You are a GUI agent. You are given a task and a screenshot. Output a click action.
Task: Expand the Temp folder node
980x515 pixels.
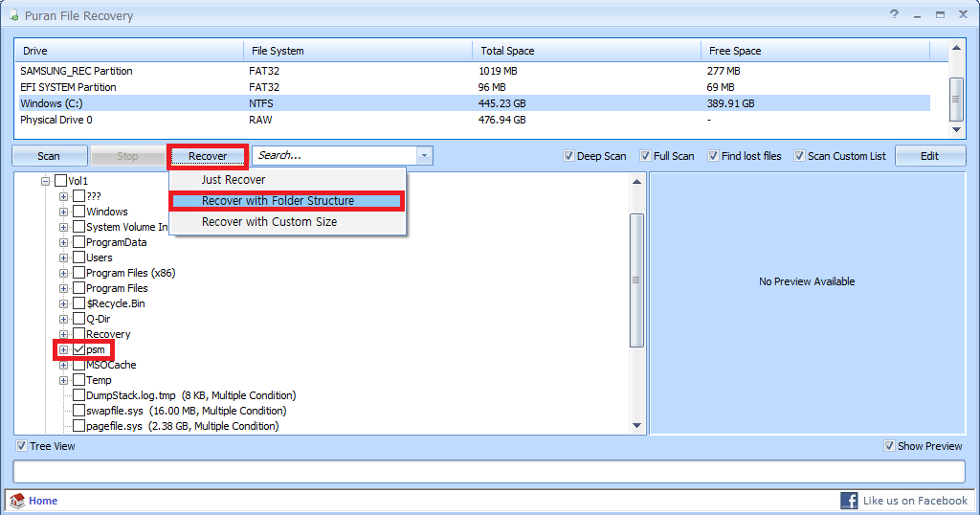tap(64, 380)
